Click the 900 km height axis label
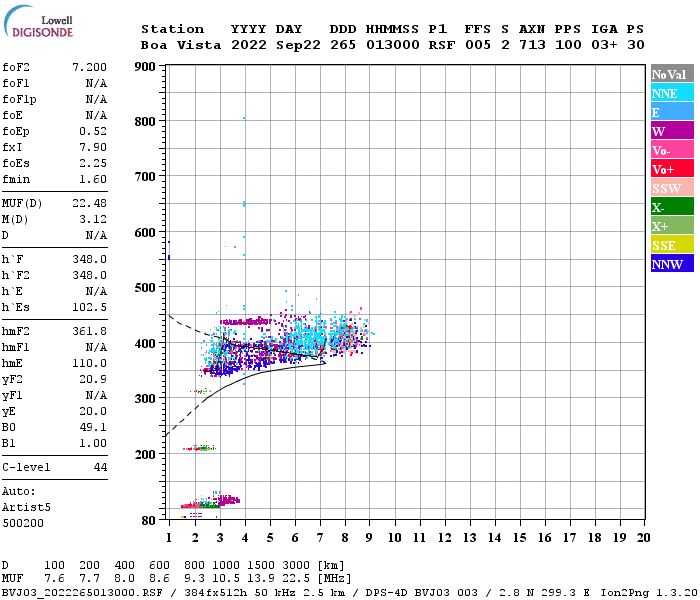Viewport: 700px width, 600px height. 145,67
